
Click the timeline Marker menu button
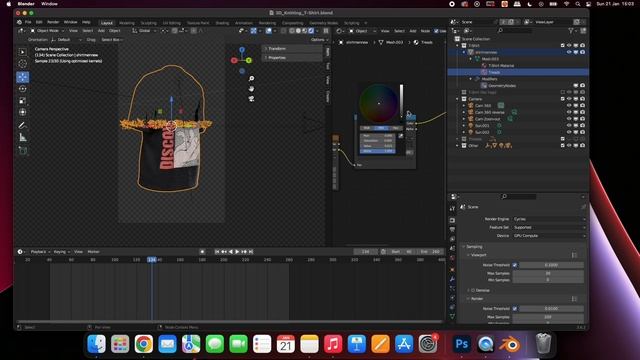point(93,252)
